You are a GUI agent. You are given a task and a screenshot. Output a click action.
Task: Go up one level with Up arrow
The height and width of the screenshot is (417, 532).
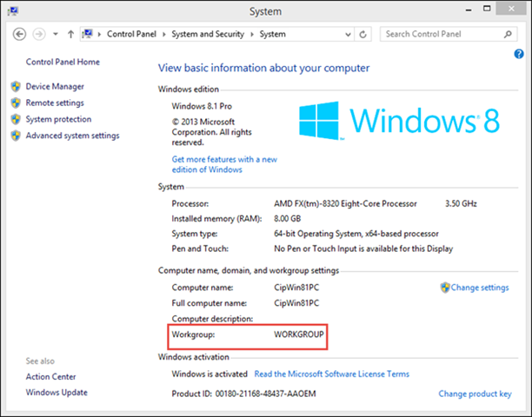[70, 34]
